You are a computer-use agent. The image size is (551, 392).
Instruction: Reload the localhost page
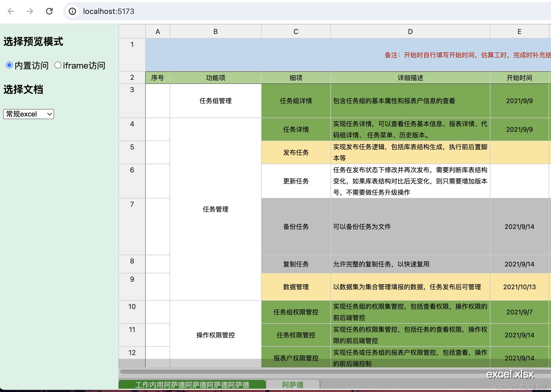[x=49, y=11]
